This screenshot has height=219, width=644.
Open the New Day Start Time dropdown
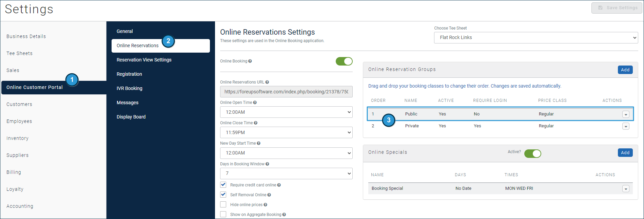click(286, 153)
